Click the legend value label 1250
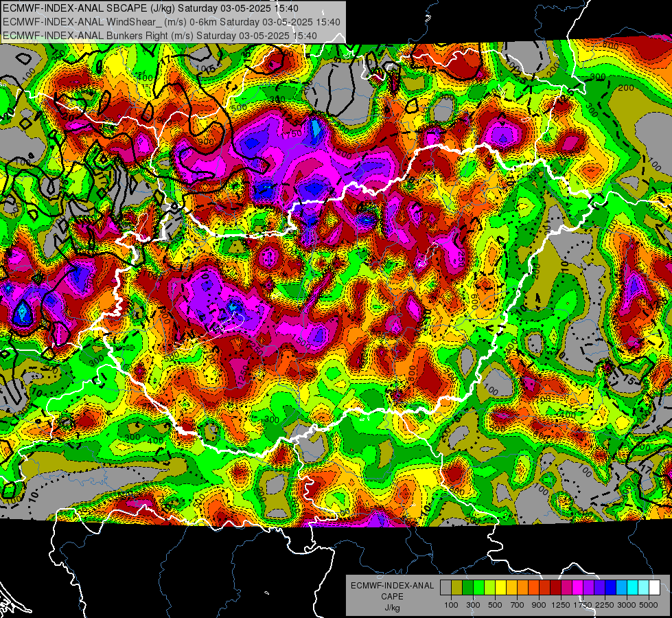 561,605
